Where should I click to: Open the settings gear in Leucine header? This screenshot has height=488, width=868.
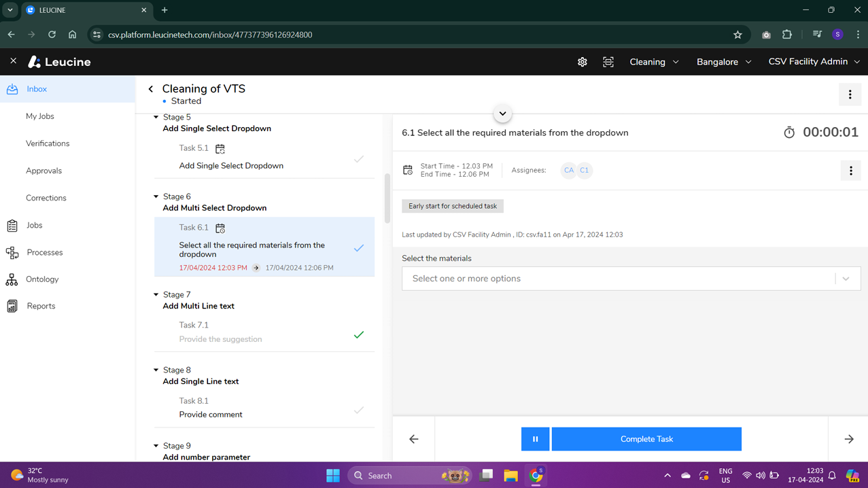coord(583,62)
